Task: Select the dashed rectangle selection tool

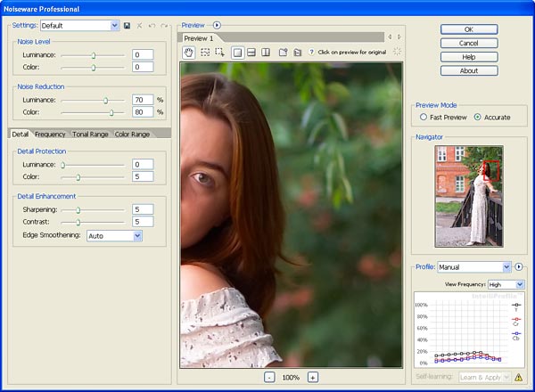Action: pyautogui.click(x=204, y=53)
